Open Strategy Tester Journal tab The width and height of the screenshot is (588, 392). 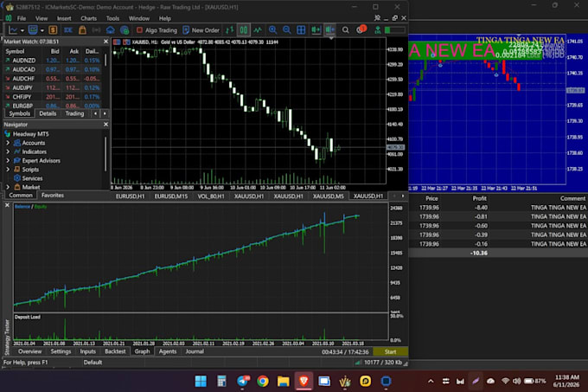pyautogui.click(x=195, y=351)
